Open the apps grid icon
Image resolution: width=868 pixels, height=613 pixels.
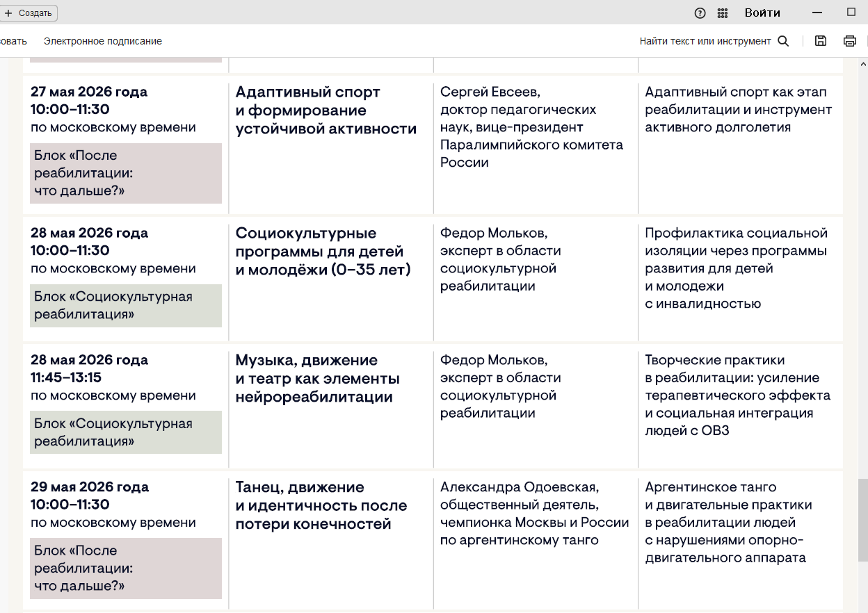723,13
